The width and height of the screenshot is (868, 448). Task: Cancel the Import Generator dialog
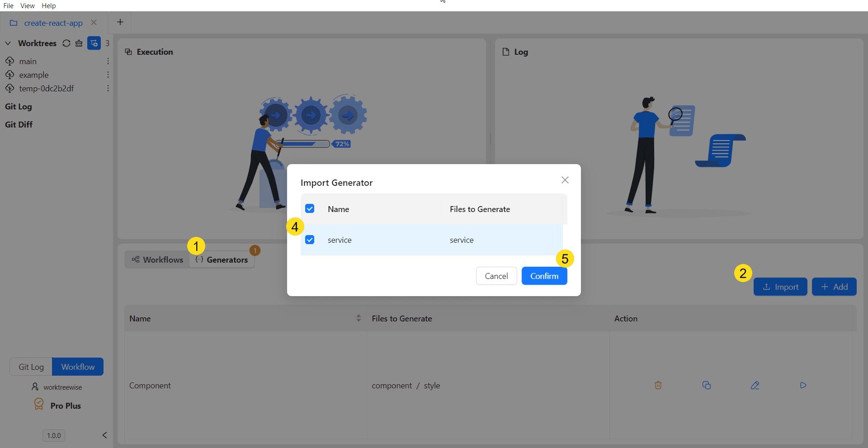(x=496, y=276)
